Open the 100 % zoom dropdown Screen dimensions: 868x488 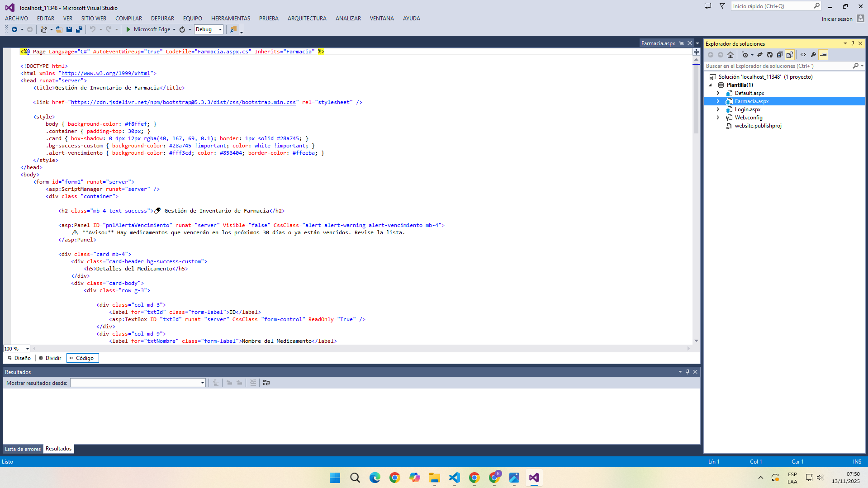28,349
